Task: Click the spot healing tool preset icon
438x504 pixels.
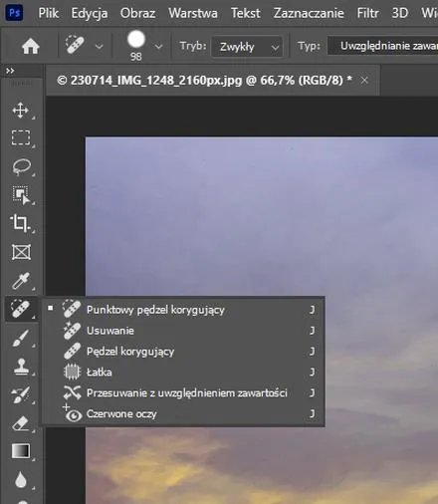Action: (75, 45)
